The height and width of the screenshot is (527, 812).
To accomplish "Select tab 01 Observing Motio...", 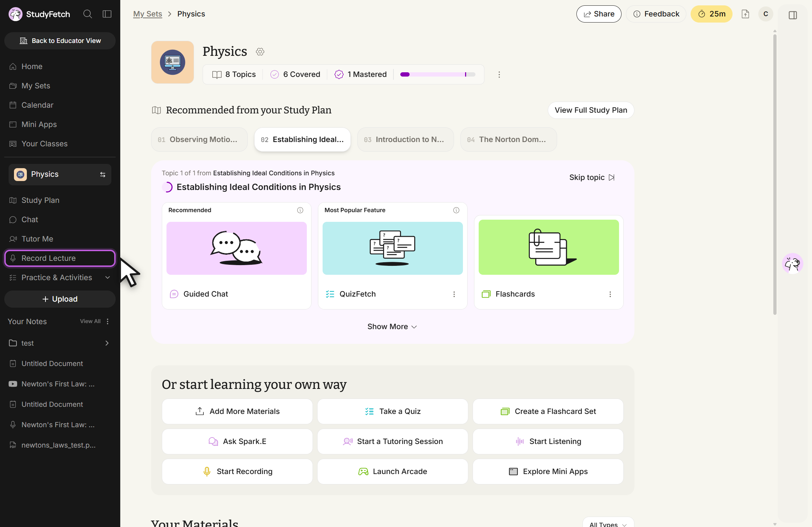I will [x=199, y=140].
